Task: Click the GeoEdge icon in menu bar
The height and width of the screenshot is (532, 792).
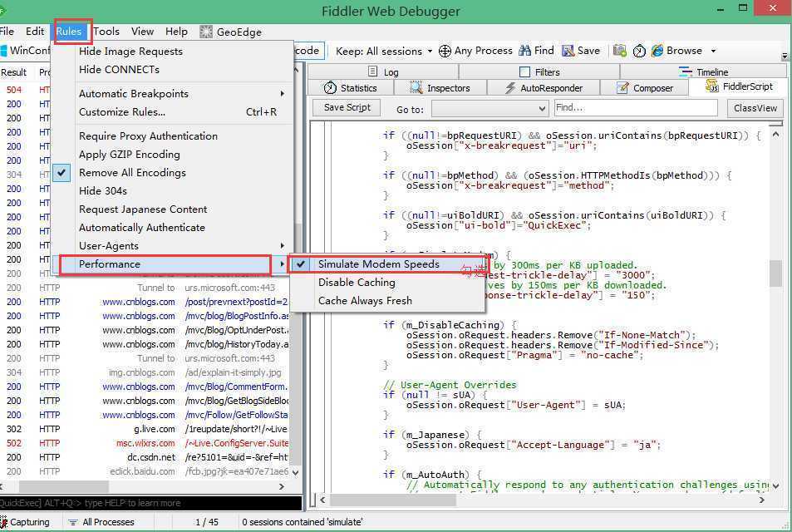Action: pos(205,32)
